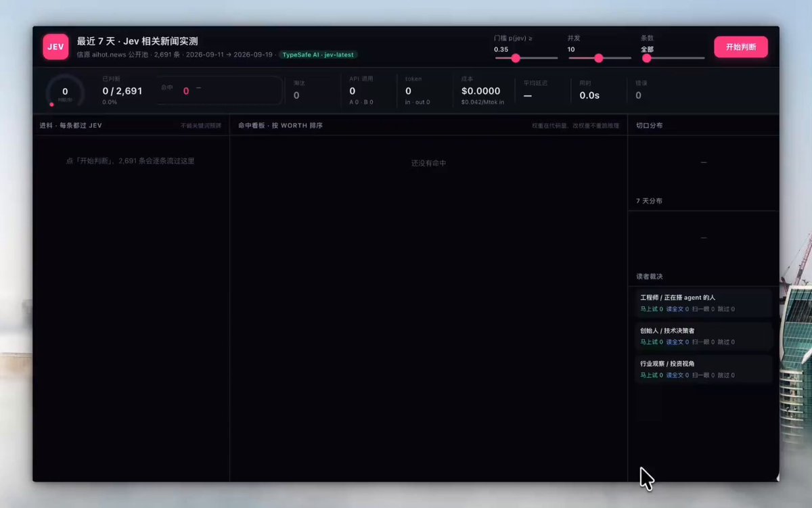This screenshot has height=508, width=812.
Task: Select the 工程师 / 正在搭 agent 的人 card
Action: [704, 303]
